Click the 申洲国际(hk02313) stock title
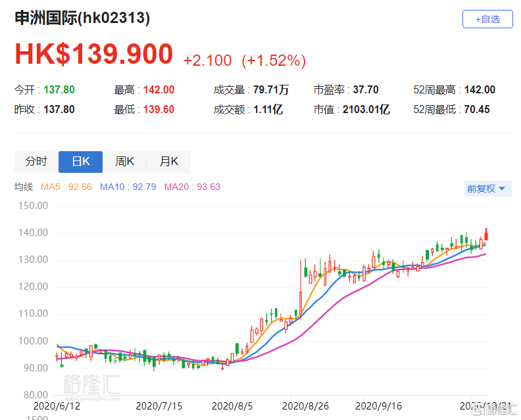 click(x=82, y=18)
